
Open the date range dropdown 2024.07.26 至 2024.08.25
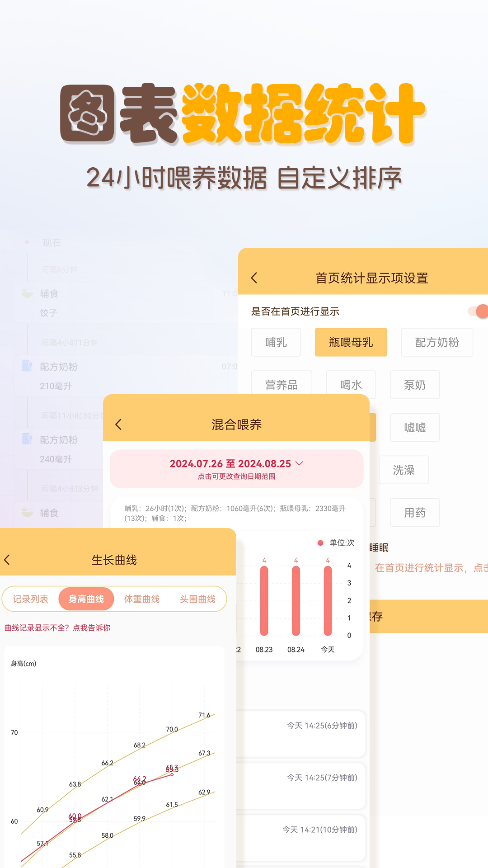[230, 464]
